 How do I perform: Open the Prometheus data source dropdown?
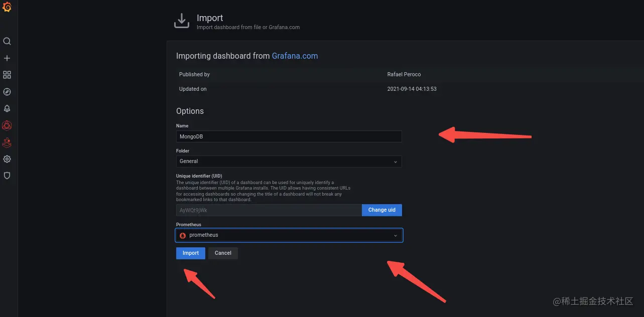289,235
